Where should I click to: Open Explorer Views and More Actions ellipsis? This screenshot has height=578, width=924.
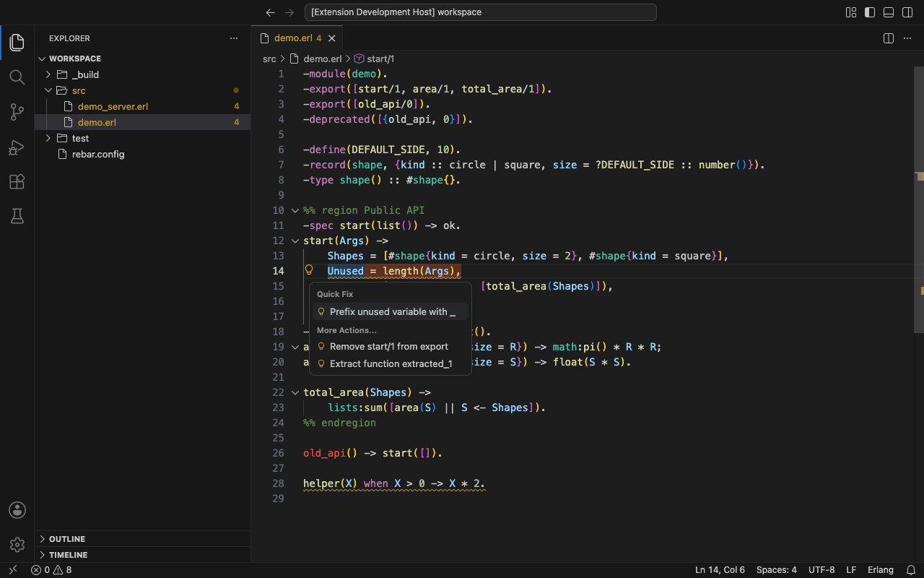(x=233, y=38)
